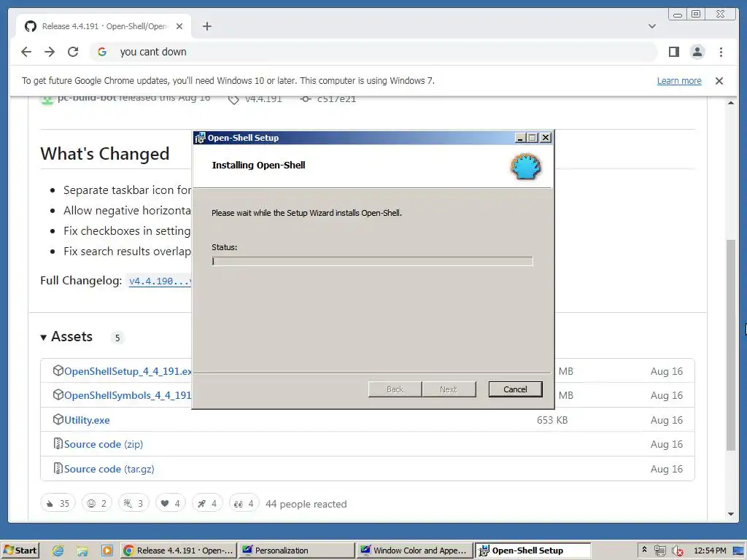Click the Open-Shell Setup title bar icon
This screenshot has height=560, width=747.
click(200, 138)
